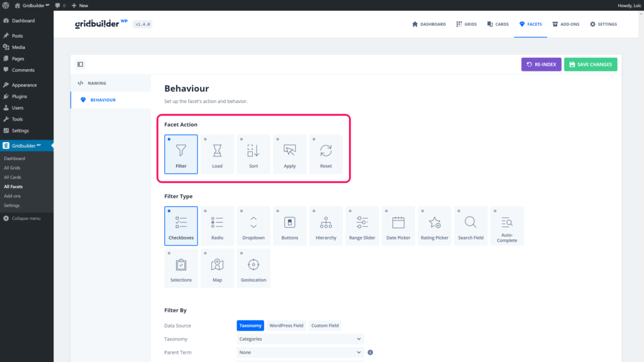Click New in the admin bar
Screen dimensions: 644x362
pyautogui.click(x=80, y=5)
